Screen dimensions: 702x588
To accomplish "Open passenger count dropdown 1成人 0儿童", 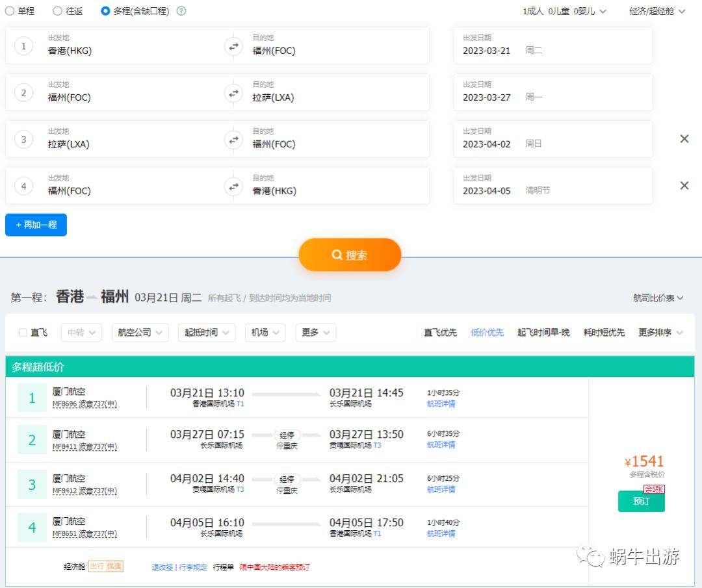I will click(564, 11).
